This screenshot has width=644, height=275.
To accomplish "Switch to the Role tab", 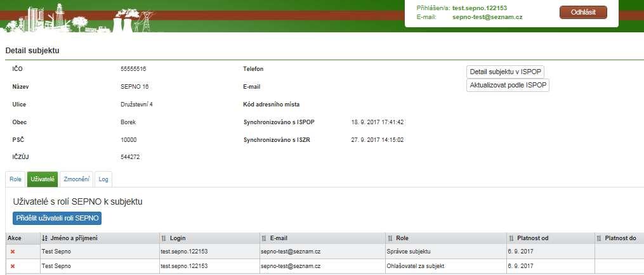I will point(15,179).
